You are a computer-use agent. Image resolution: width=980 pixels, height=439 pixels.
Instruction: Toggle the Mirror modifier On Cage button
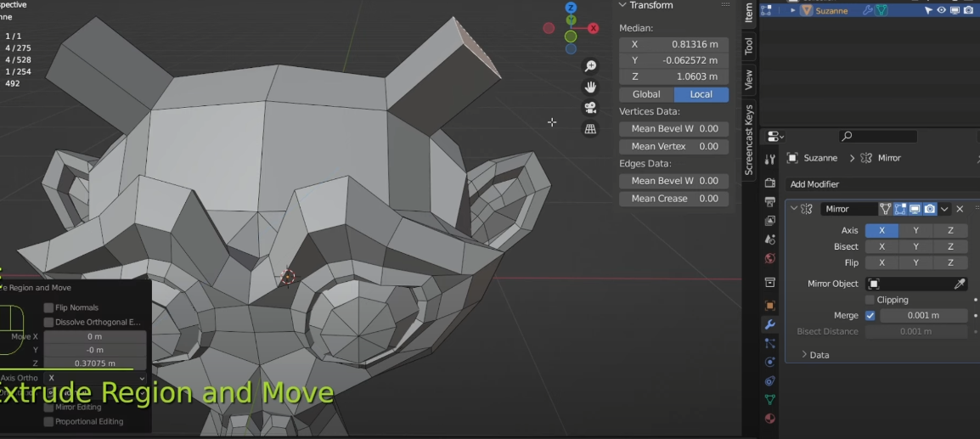[885, 209]
